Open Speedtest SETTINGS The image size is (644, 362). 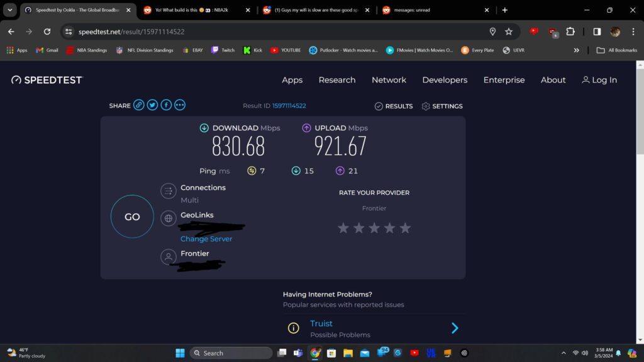pos(442,106)
